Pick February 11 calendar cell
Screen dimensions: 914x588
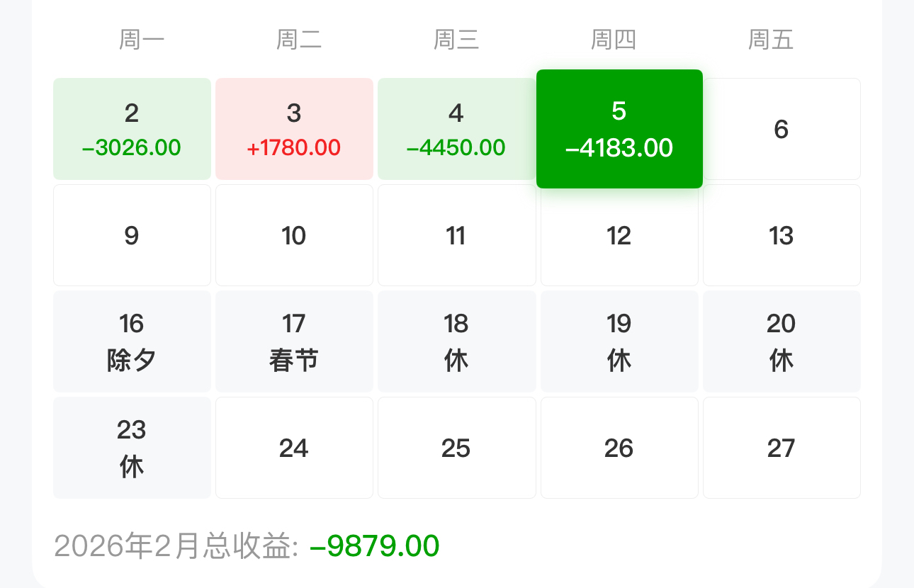[x=456, y=235]
